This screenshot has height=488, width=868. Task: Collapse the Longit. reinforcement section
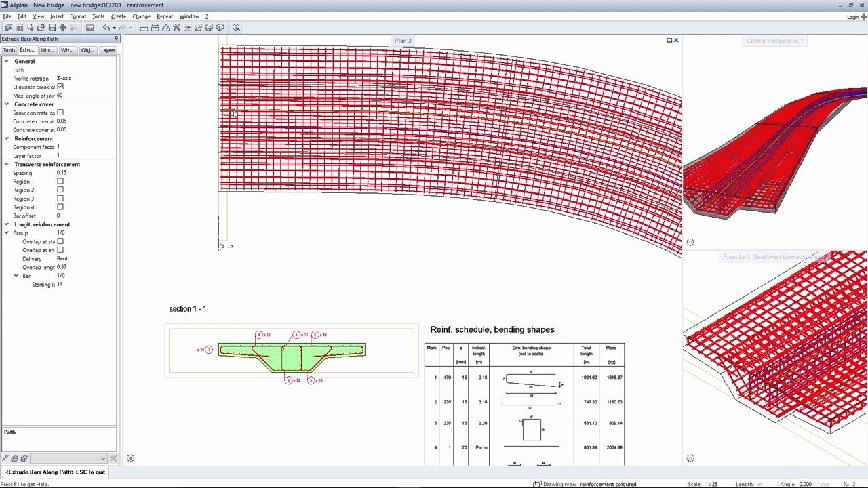(x=7, y=224)
